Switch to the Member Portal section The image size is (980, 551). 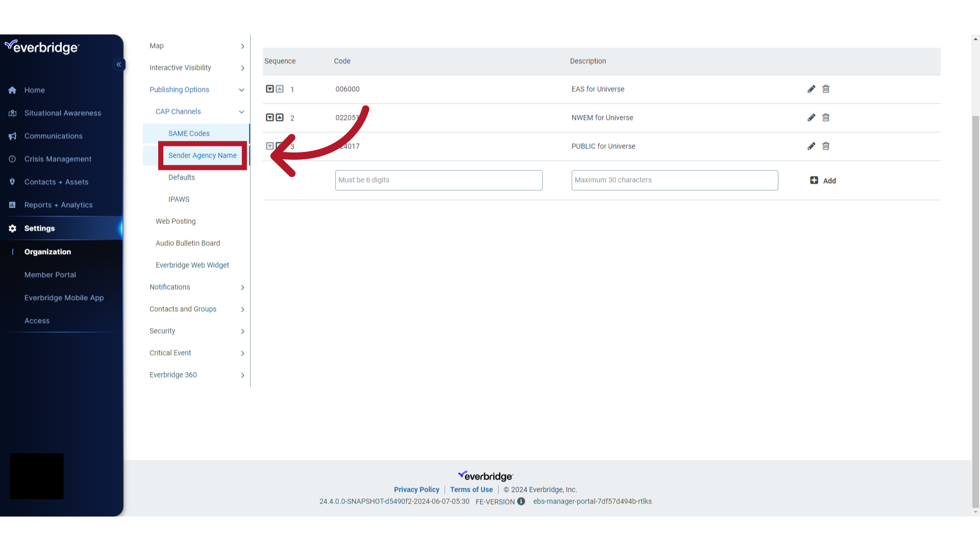click(50, 274)
